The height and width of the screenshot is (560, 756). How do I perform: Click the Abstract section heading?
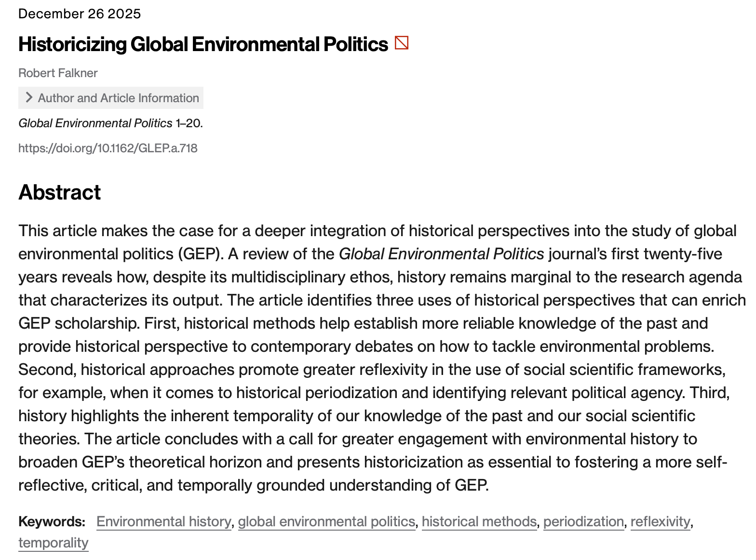point(59,192)
